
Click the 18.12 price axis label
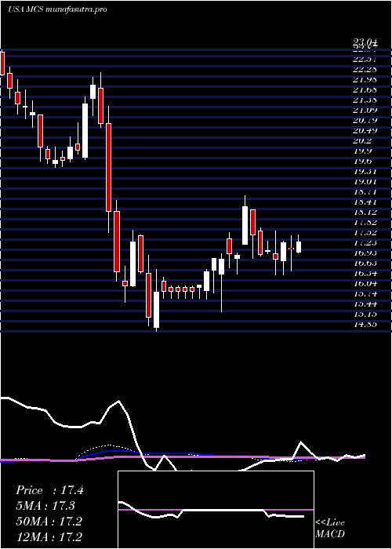tap(365, 213)
